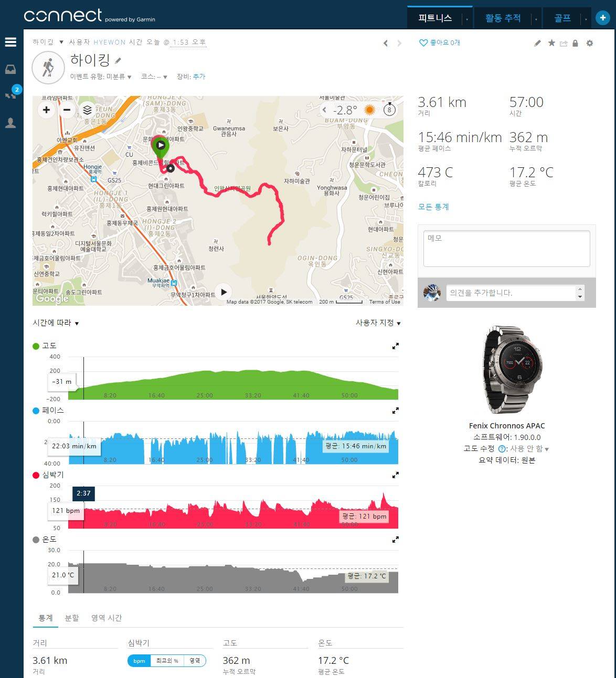The image size is (616, 678).
Task: Click the 추가 equipment link
Action: (199, 77)
